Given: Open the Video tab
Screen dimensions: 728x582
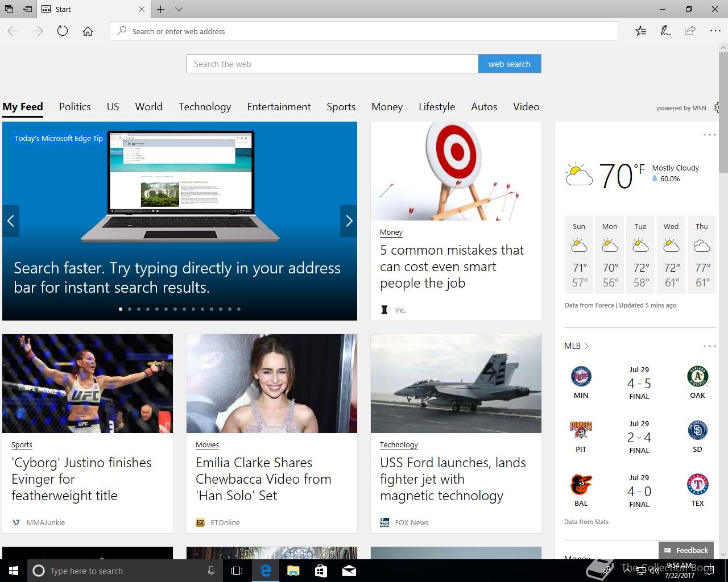Looking at the screenshot, I should (526, 107).
